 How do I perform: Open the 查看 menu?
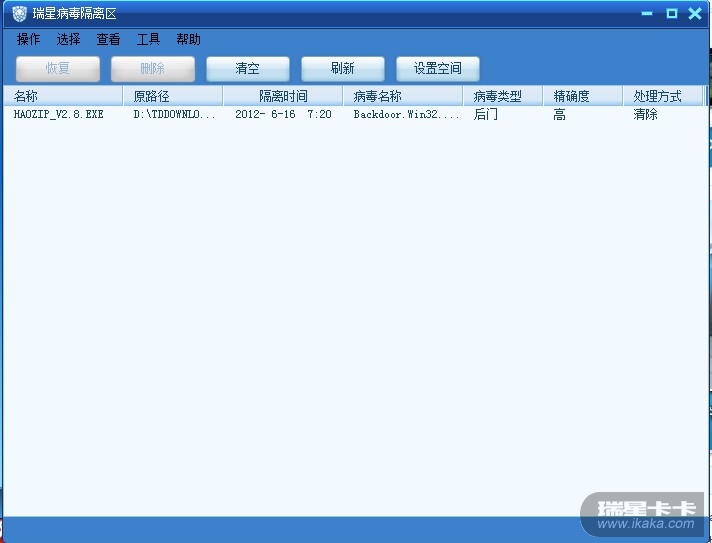point(108,39)
